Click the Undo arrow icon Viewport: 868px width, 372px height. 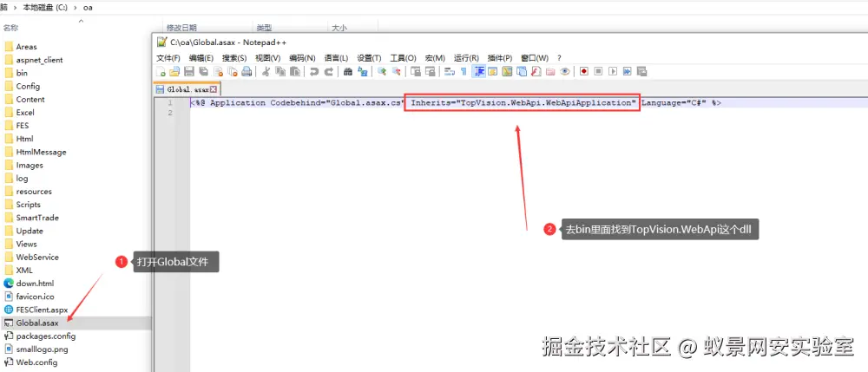(x=314, y=71)
